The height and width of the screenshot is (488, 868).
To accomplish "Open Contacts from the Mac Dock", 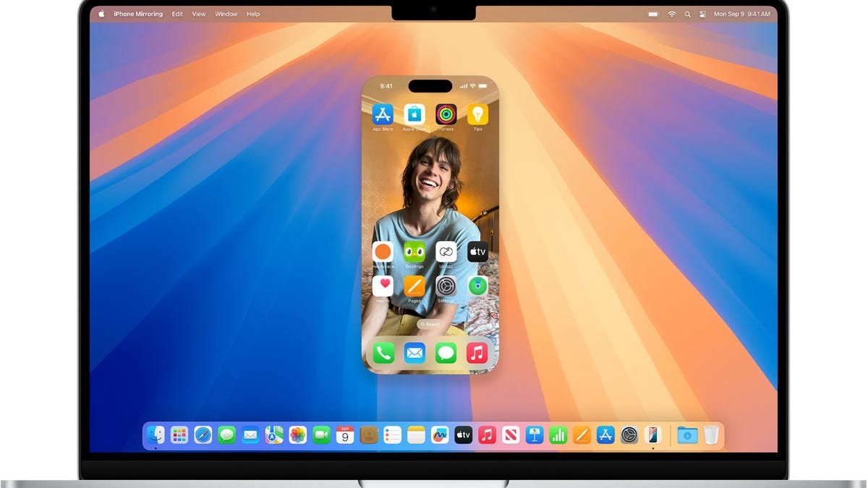I will (369, 435).
